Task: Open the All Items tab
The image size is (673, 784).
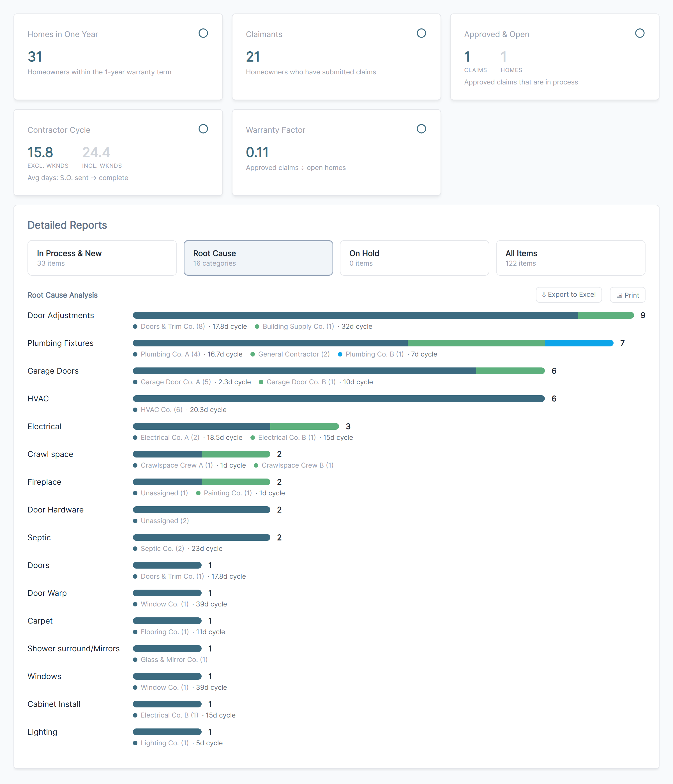Action: (x=570, y=258)
